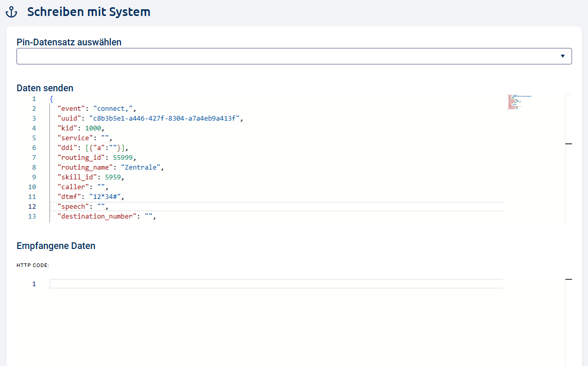Select the dropdown arrow in Pin-Datensatz field
This screenshot has width=588, height=366.
point(563,56)
